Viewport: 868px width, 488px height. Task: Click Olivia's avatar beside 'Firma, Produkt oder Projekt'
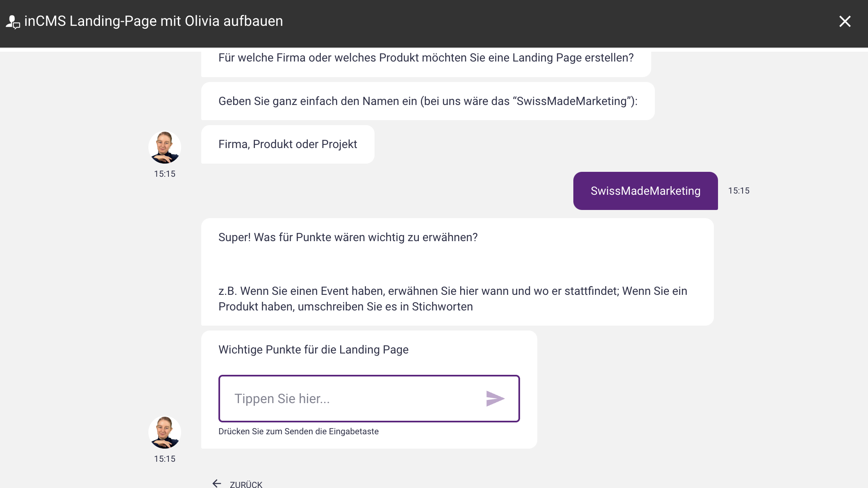coord(165,147)
